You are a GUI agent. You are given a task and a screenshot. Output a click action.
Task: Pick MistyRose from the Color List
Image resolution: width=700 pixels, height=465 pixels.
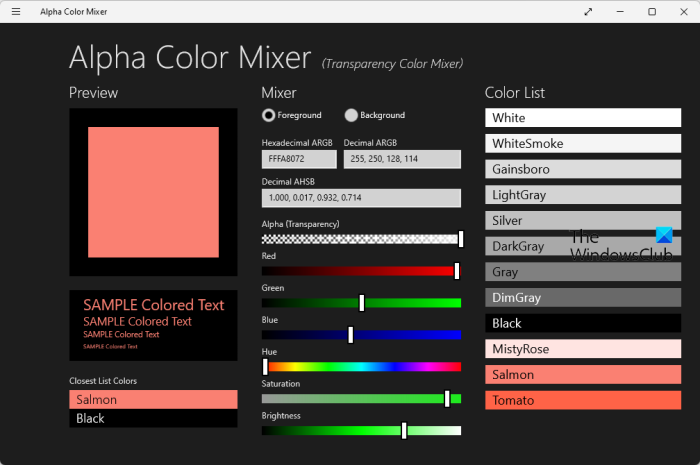click(x=583, y=349)
